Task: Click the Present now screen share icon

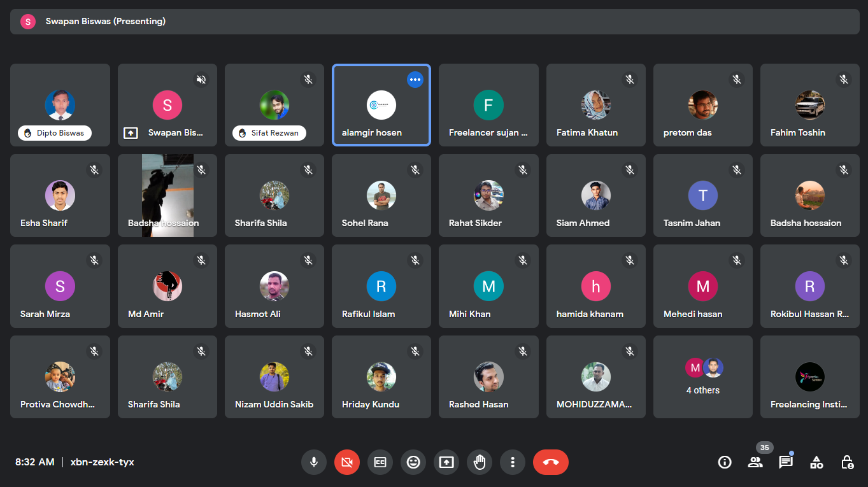Action: (446, 462)
